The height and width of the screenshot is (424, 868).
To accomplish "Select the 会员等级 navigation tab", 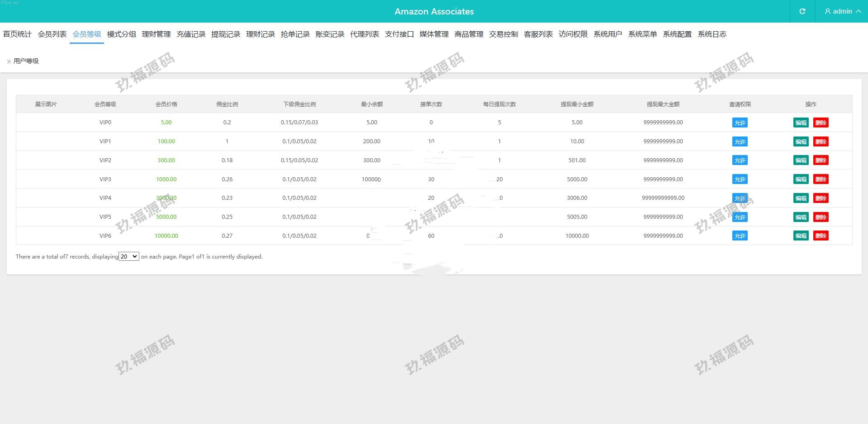I will pyautogui.click(x=86, y=34).
